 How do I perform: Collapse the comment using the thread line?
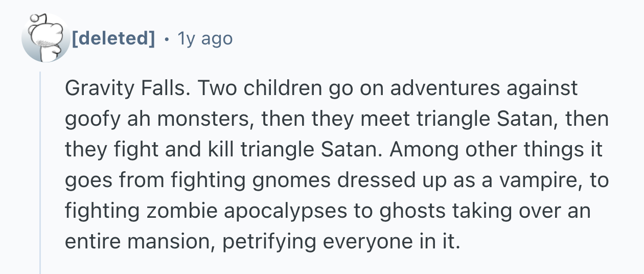pos(40,174)
